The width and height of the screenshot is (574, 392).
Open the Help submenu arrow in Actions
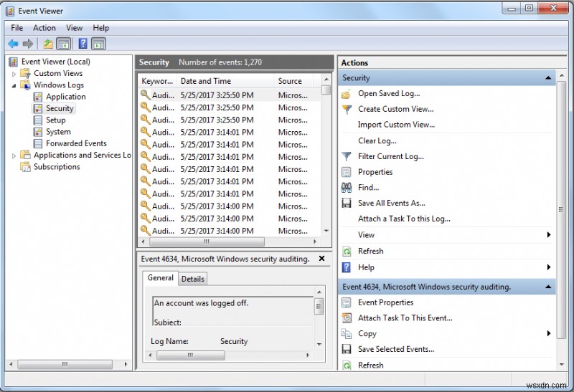[x=548, y=267]
